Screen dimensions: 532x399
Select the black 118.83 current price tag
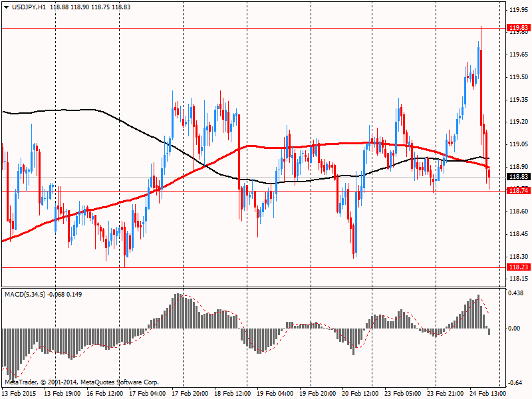click(517, 177)
